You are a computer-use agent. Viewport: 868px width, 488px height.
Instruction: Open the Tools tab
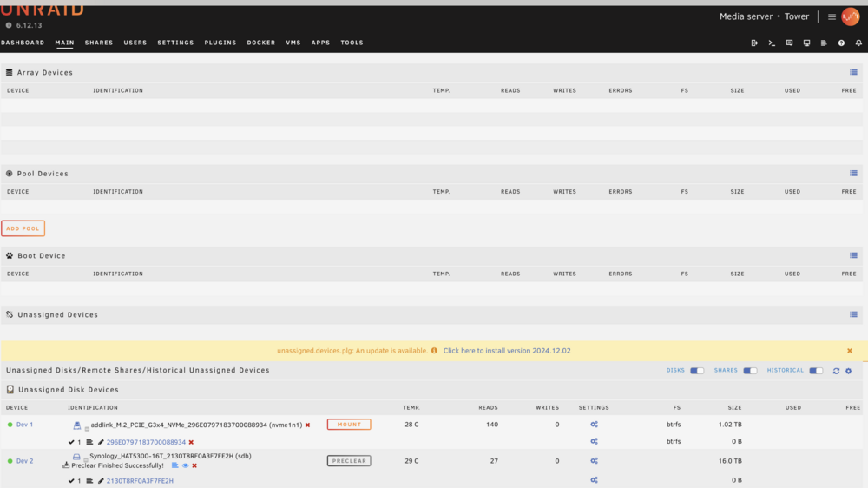click(x=352, y=43)
